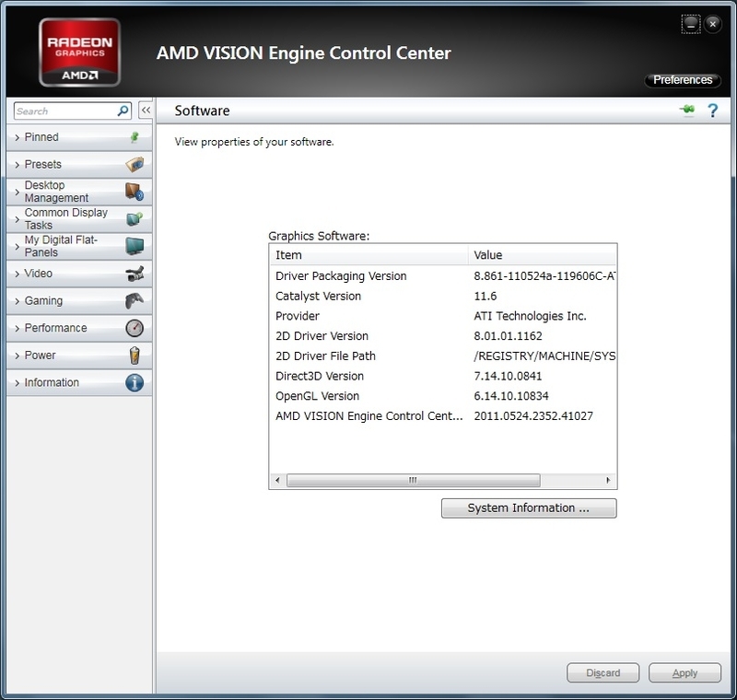Click the Power battery icon
The width and height of the screenshot is (737, 700).
point(135,356)
